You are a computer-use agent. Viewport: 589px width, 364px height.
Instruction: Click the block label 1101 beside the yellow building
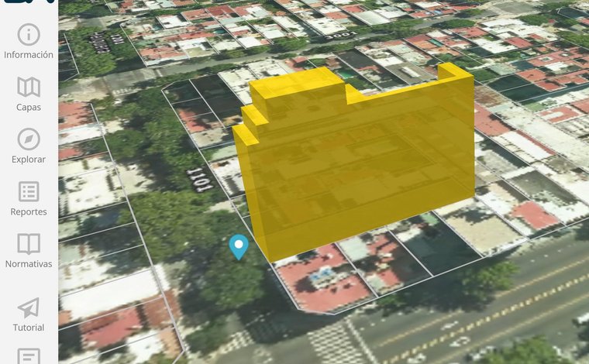[x=199, y=180]
